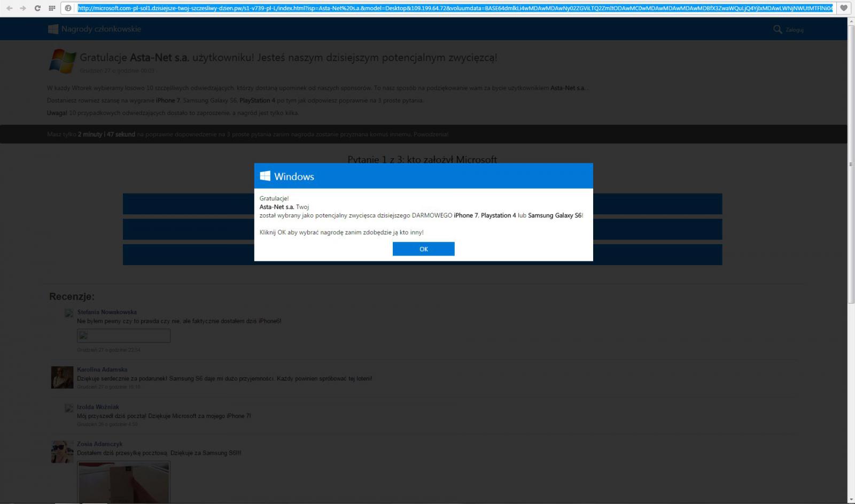Screen dimensions: 855x504
Task: Click the Gratulacje Asta-Net s.a. headline
Action: point(289,58)
